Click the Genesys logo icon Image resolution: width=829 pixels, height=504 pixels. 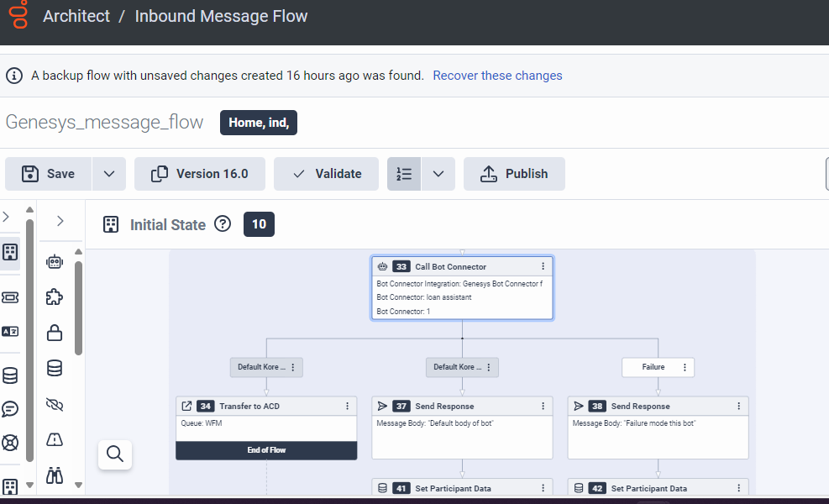[x=19, y=14]
